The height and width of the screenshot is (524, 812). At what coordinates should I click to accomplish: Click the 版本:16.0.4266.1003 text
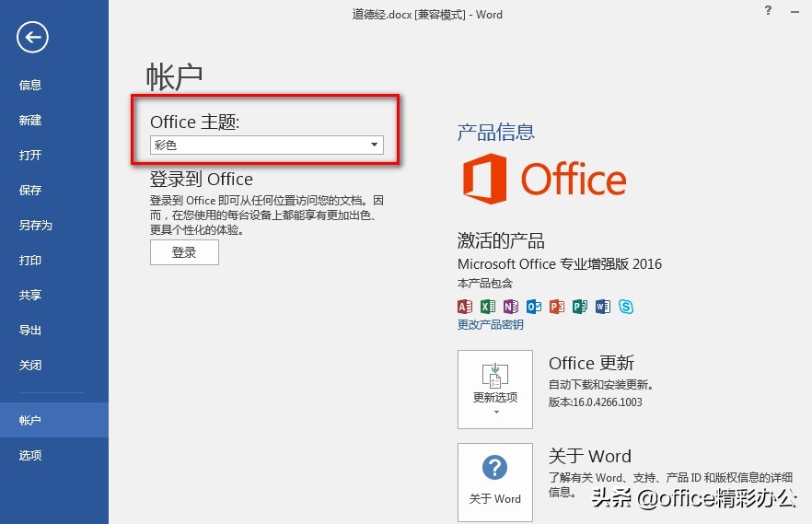(595, 402)
